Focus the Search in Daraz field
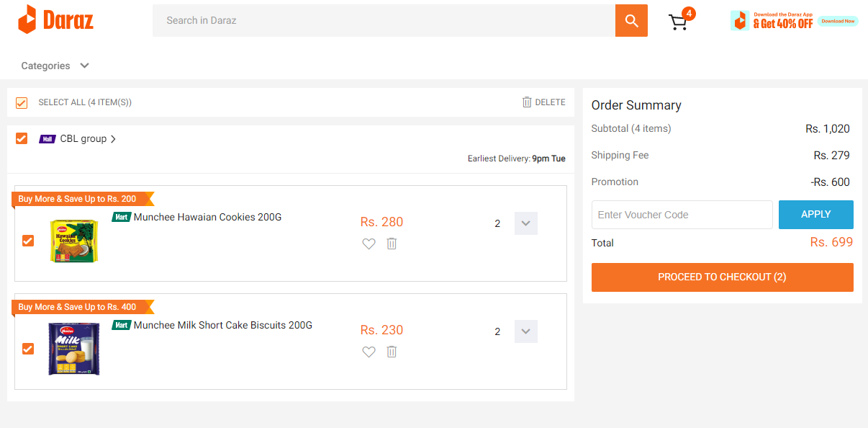The width and height of the screenshot is (868, 428). 384,20
